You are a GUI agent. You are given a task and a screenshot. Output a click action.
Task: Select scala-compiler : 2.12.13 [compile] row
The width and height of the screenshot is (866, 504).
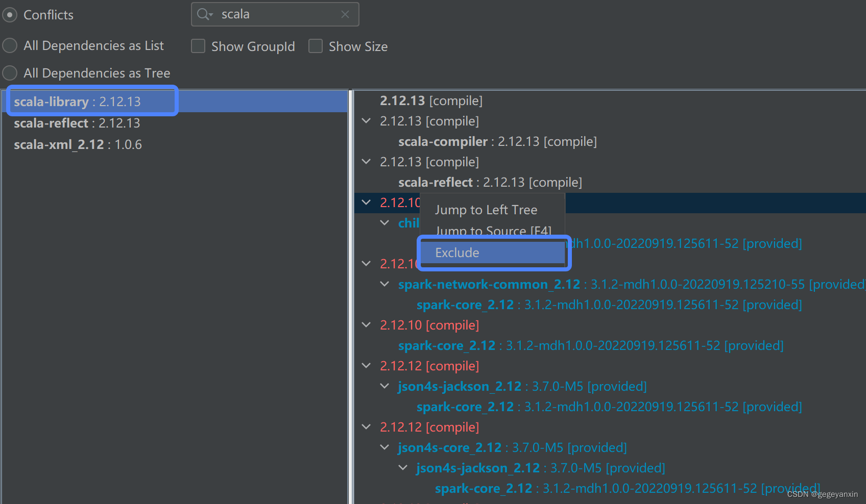497,141
